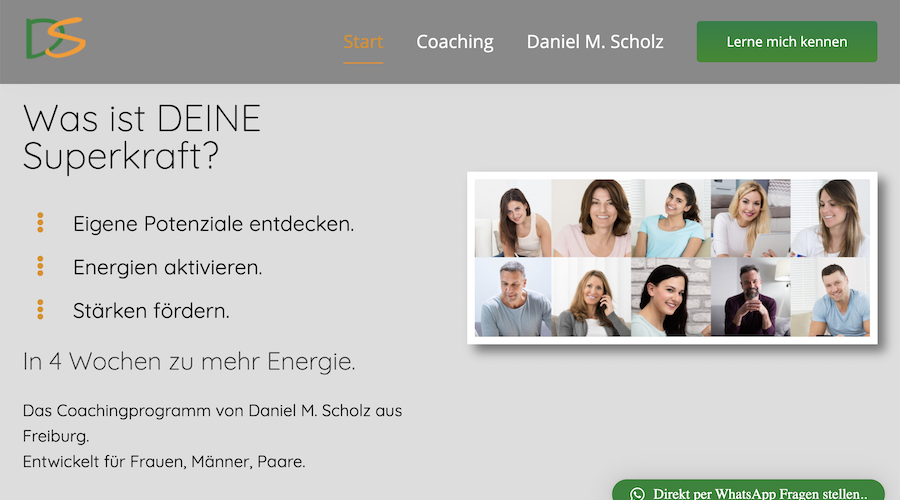Viewport: 900px width, 500px height.
Task: Click the WhatsApp icon in the chat button
Action: coord(637,494)
